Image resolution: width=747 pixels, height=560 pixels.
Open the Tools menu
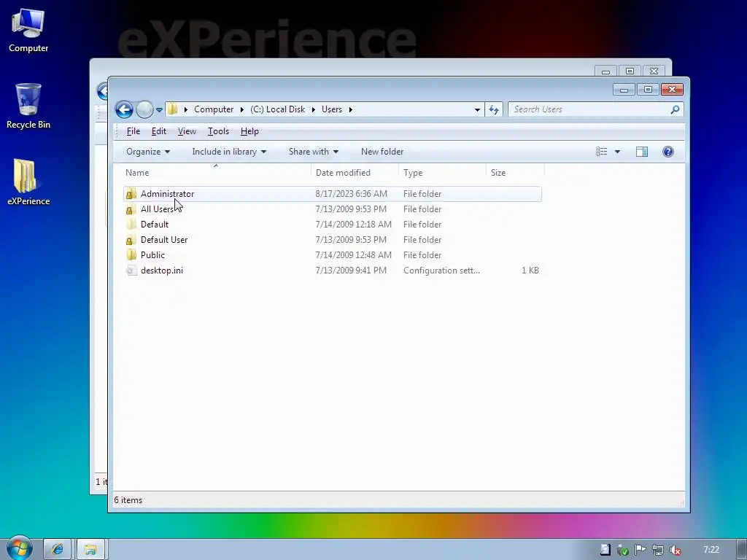tap(218, 131)
